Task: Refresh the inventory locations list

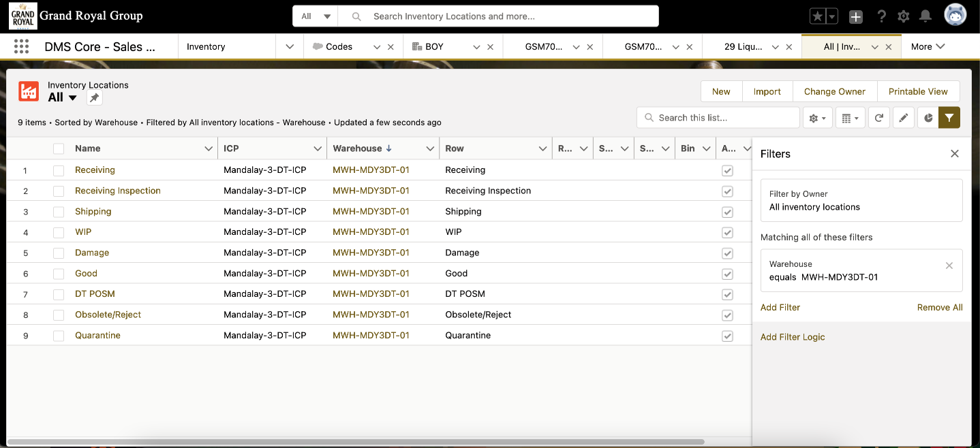Action: 879,118
